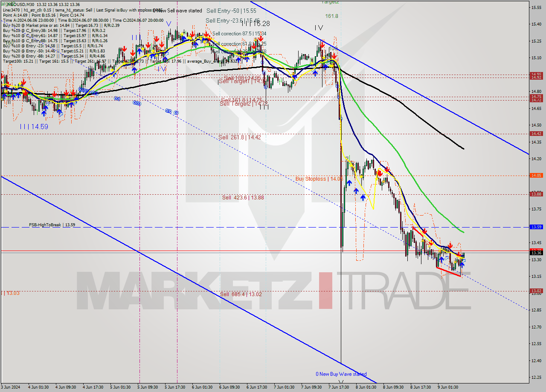Click the '4 Jun 17:30' time axis label
This screenshot has height=392, width=546.
coord(93,387)
